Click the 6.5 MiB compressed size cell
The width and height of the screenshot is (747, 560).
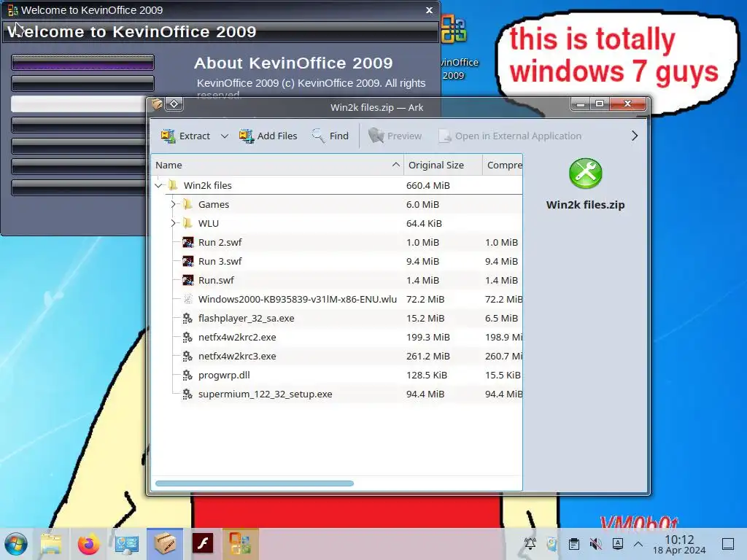coord(501,318)
